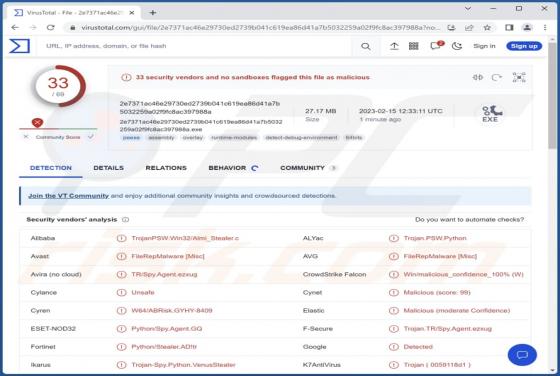Click the runtime-modules tag
Screen dimensions: 560x376
click(x=234, y=137)
